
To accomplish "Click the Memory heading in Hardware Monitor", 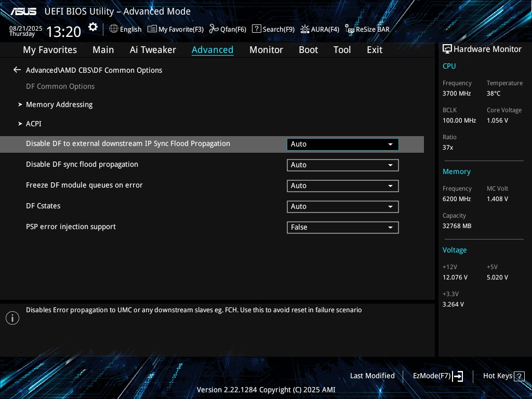I will (x=456, y=171).
